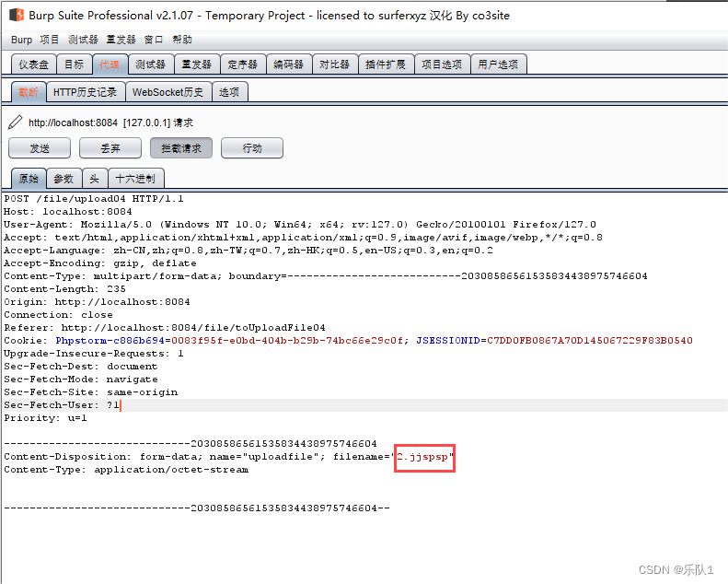Click the Accept-Language header line
The image size is (728, 584).
pyautogui.click(x=248, y=251)
